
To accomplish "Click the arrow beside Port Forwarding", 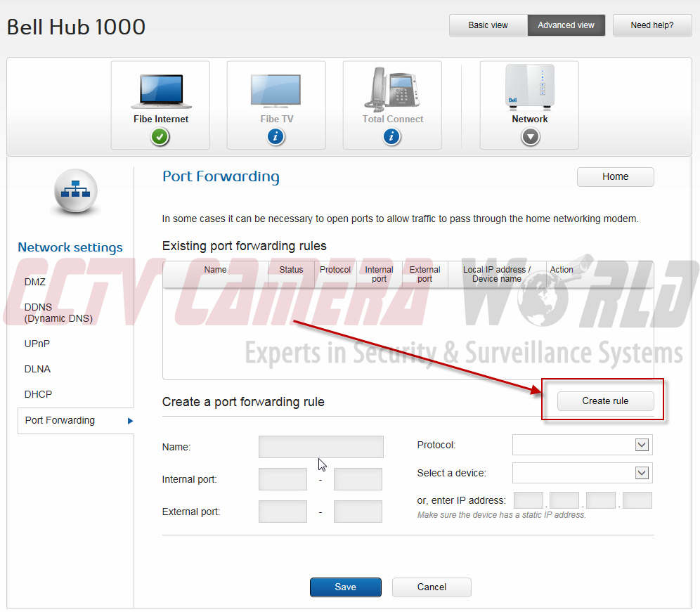I will 130,420.
